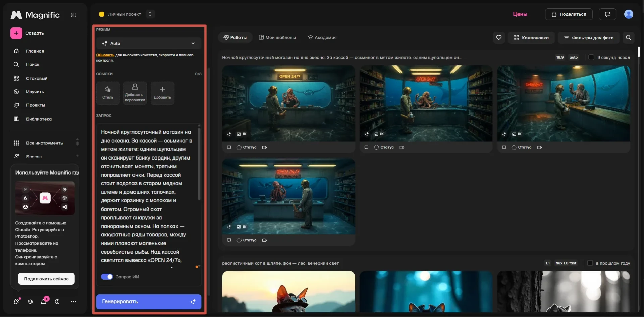Click the Обновить upgrade link
The height and width of the screenshot is (317, 644).
coord(105,55)
